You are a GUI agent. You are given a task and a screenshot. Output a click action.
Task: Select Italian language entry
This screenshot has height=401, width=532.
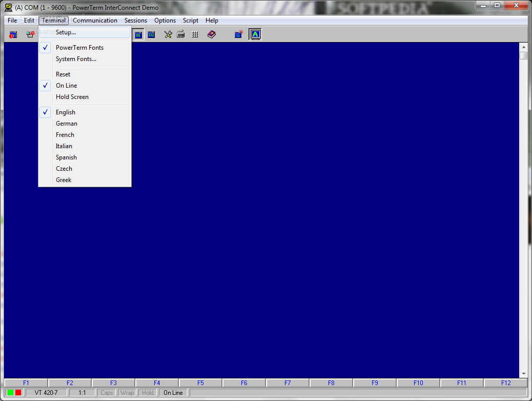pyautogui.click(x=85, y=146)
